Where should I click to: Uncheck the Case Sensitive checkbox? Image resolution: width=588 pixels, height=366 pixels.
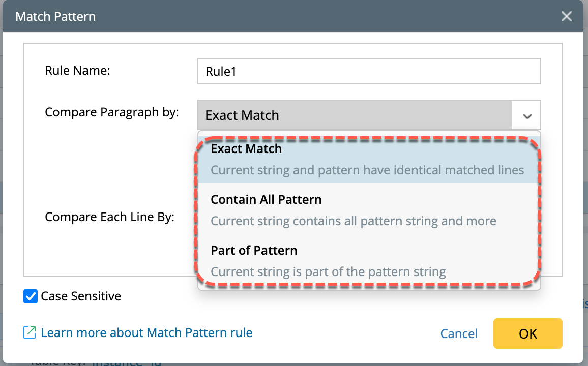31,296
